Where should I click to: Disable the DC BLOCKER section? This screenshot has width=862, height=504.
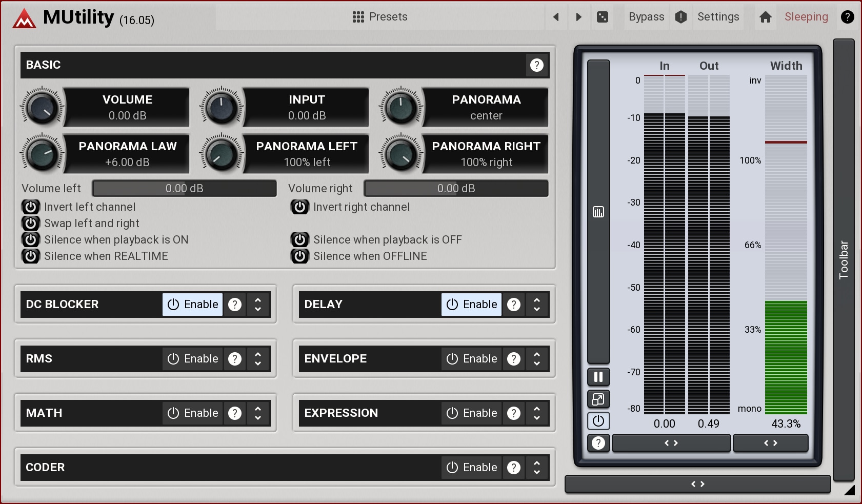tap(193, 305)
